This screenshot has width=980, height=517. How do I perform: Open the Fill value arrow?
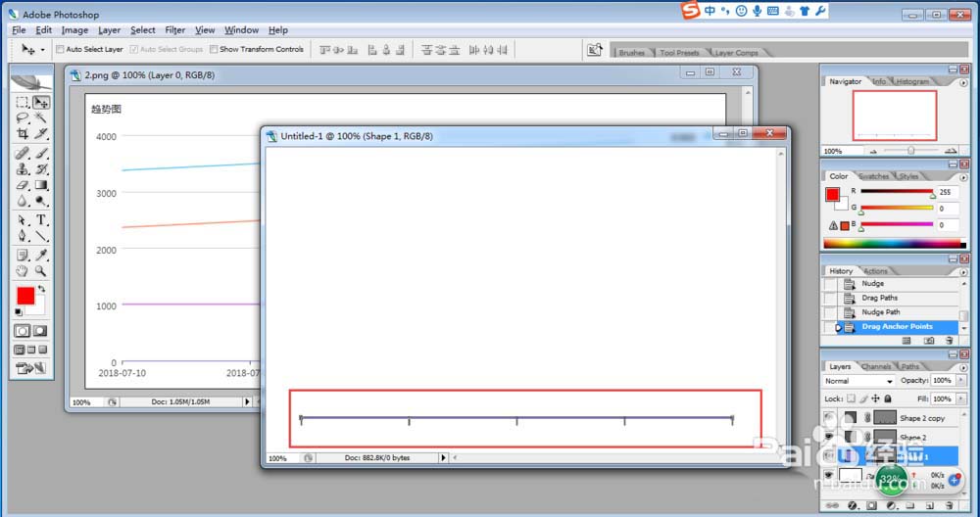coord(959,399)
